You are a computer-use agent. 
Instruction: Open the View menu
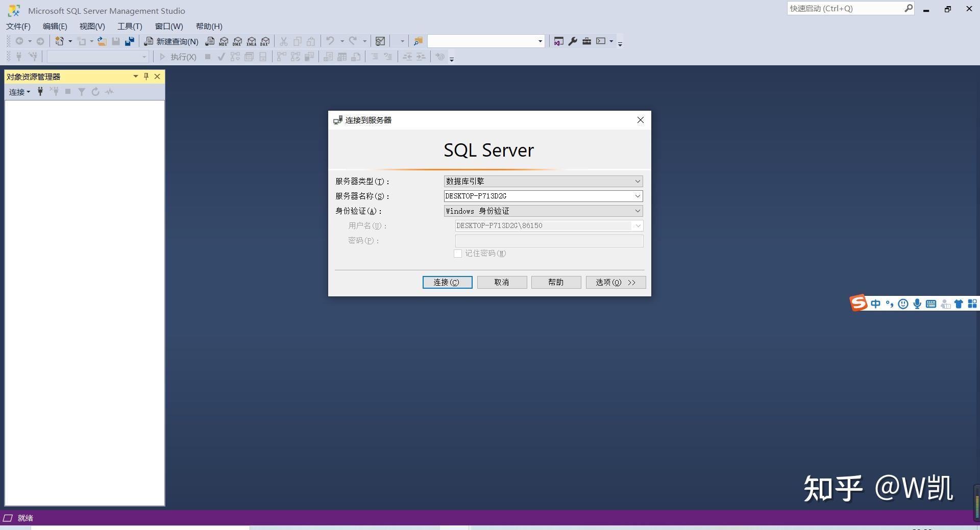click(x=92, y=27)
